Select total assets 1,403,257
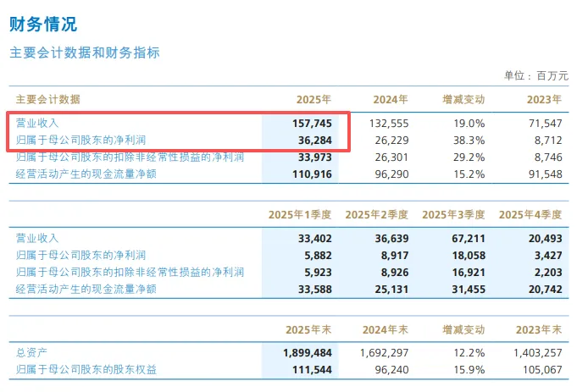The image size is (577, 392). click(538, 353)
